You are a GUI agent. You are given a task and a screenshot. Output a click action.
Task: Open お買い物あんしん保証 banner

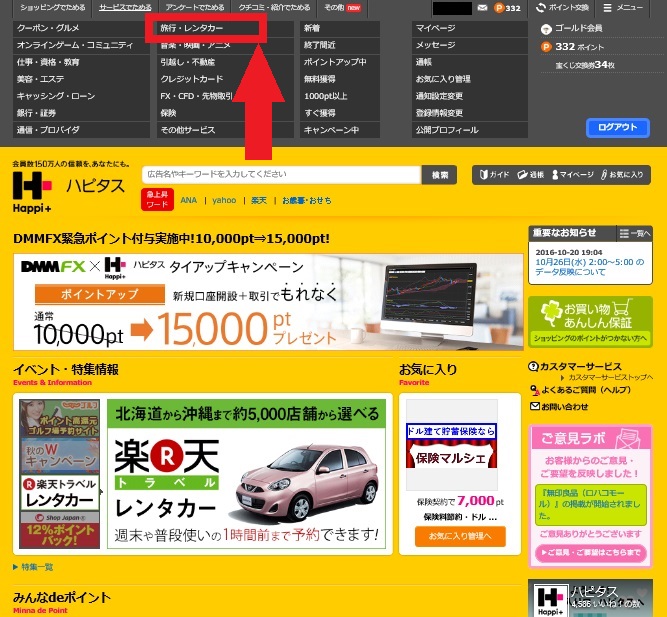(590, 322)
